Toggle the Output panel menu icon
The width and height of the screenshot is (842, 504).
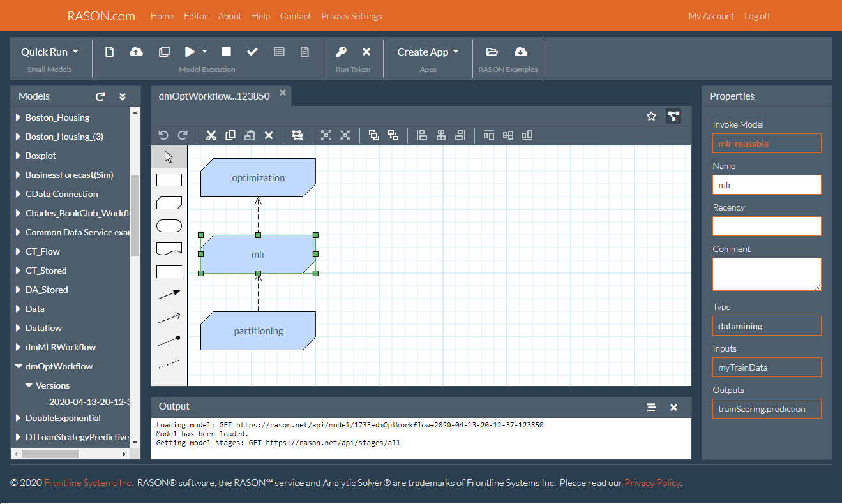[651, 407]
